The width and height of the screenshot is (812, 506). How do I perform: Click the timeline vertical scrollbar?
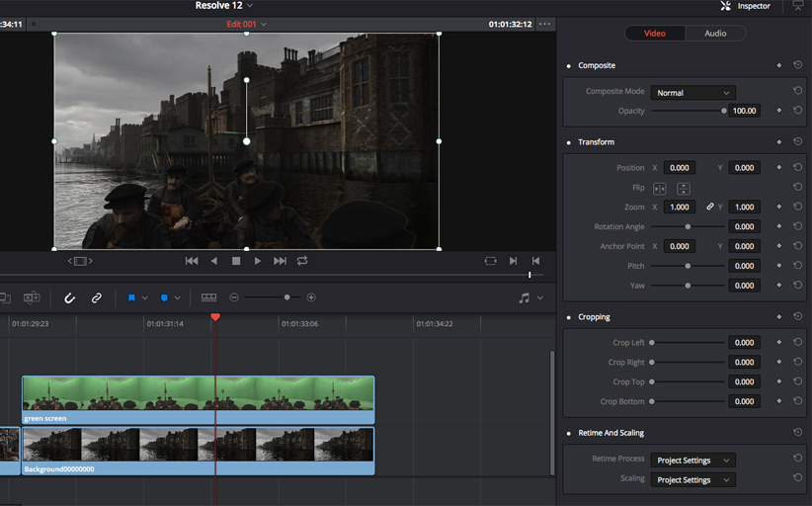(552, 412)
